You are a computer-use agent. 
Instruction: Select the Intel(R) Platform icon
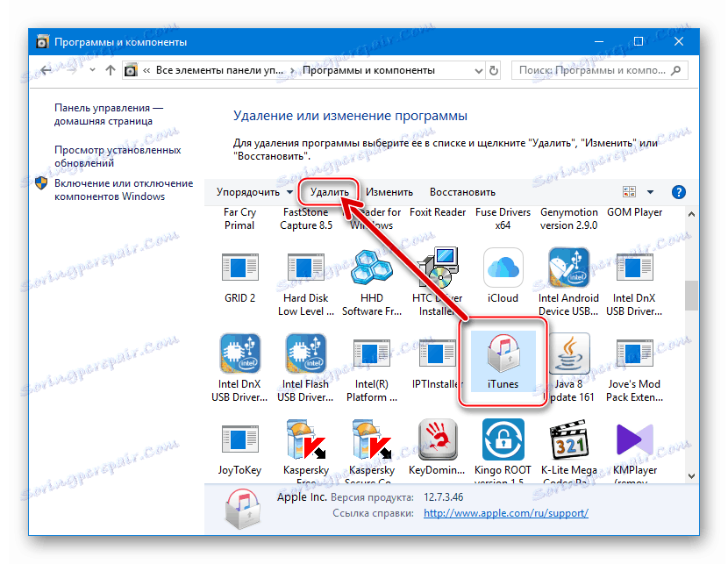(371, 353)
